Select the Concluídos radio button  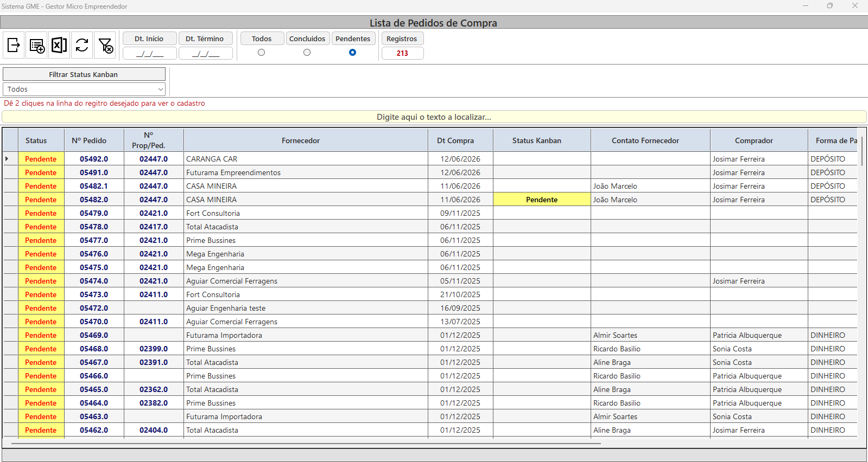[307, 53]
